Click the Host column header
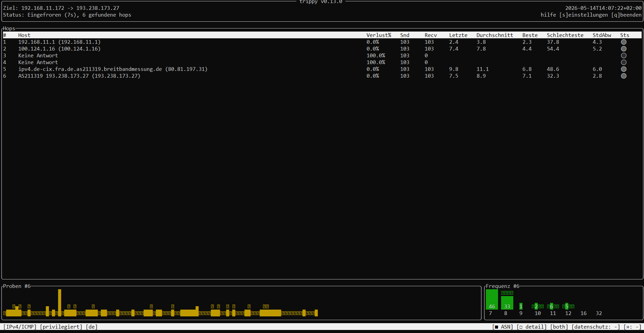644x333 pixels. coord(24,35)
